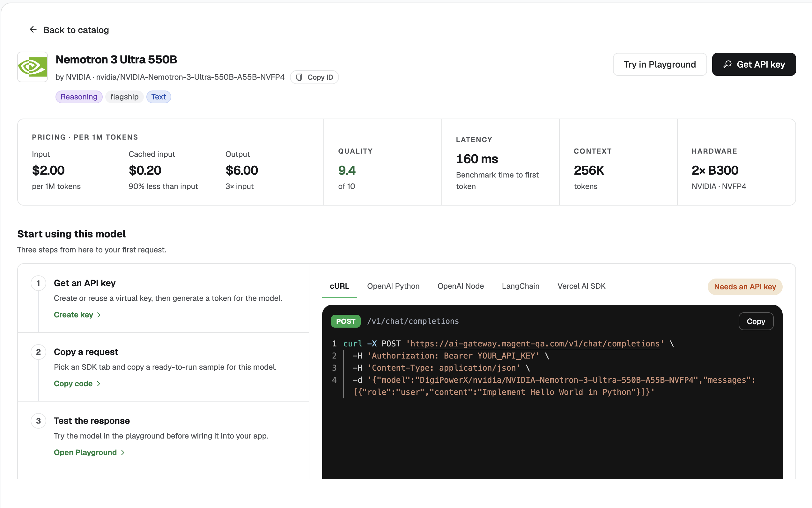The width and height of the screenshot is (812, 508).
Task: Click the 9.4 quality score
Action: point(347,170)
